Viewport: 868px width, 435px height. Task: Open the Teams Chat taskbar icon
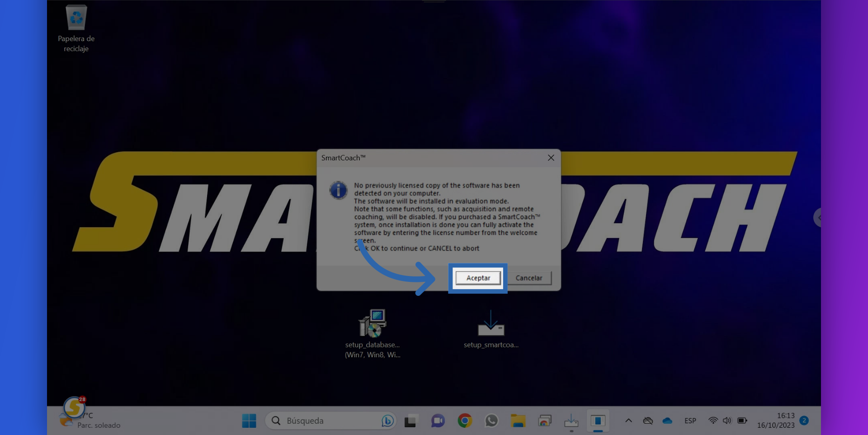438,421
